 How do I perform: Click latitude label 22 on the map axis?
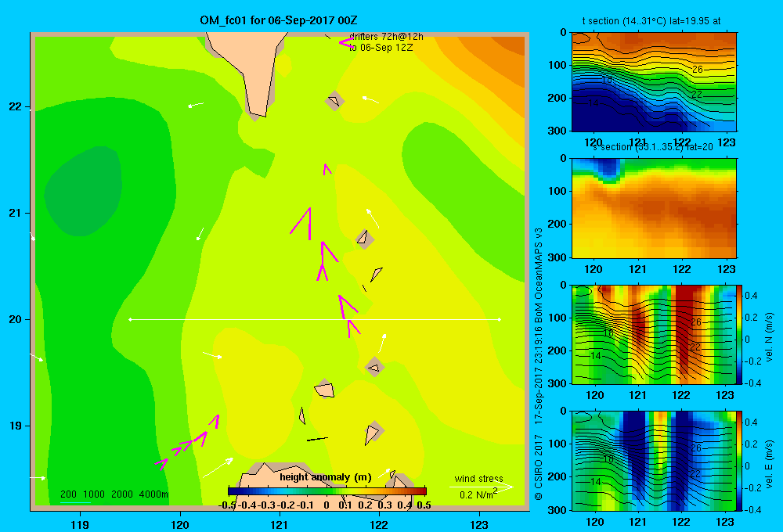[16, 106]
